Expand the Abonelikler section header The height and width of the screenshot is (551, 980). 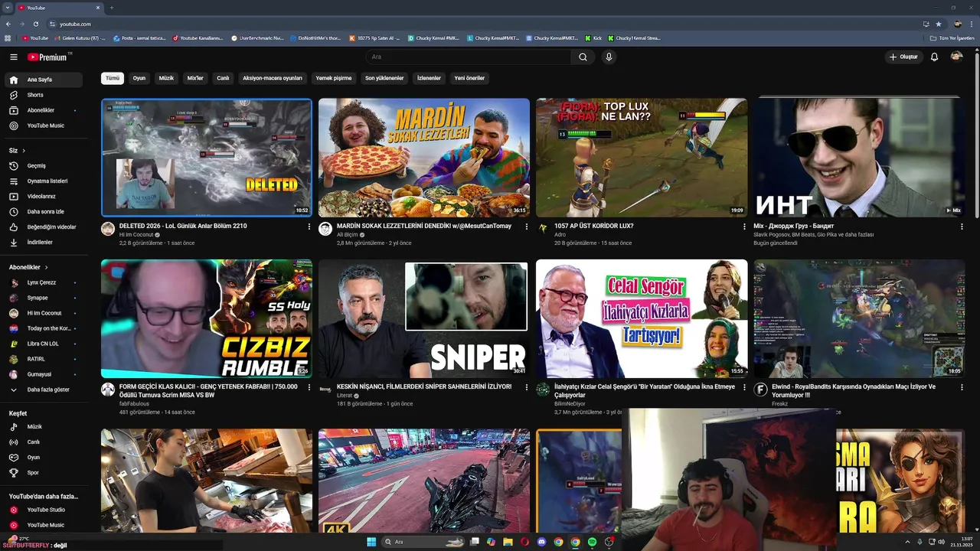(28, 267)
